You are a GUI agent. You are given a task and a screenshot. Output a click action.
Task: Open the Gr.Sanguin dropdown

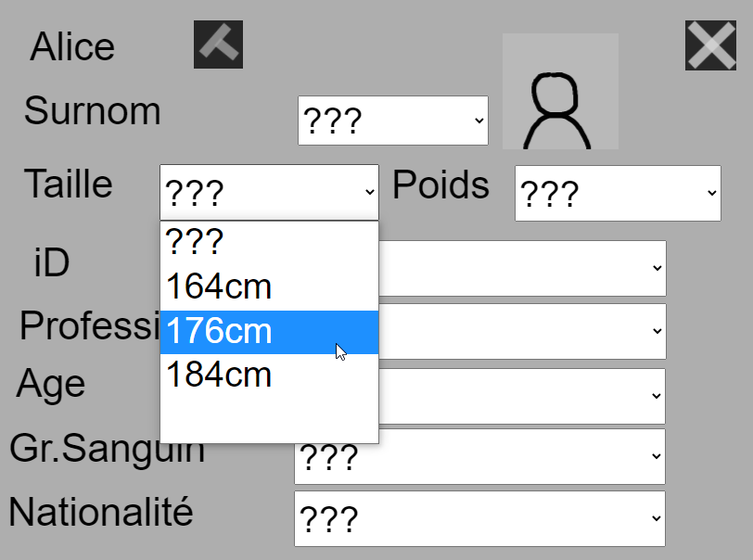(479, 457)
